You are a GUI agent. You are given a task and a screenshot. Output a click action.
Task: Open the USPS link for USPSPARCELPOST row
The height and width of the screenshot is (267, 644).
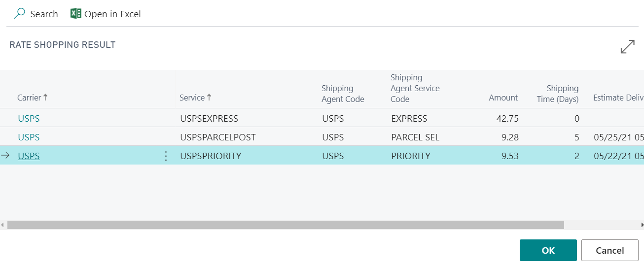point(29,137)
